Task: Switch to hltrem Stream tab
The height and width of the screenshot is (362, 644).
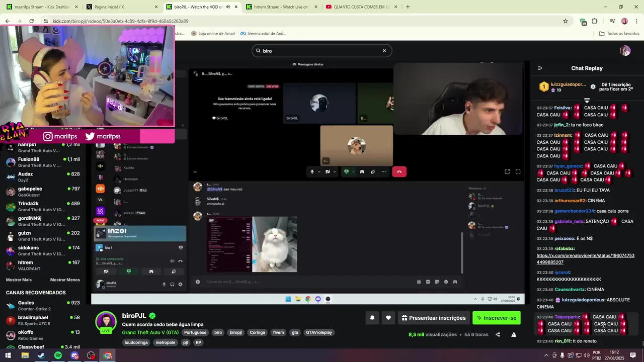Action: [281, 7]
